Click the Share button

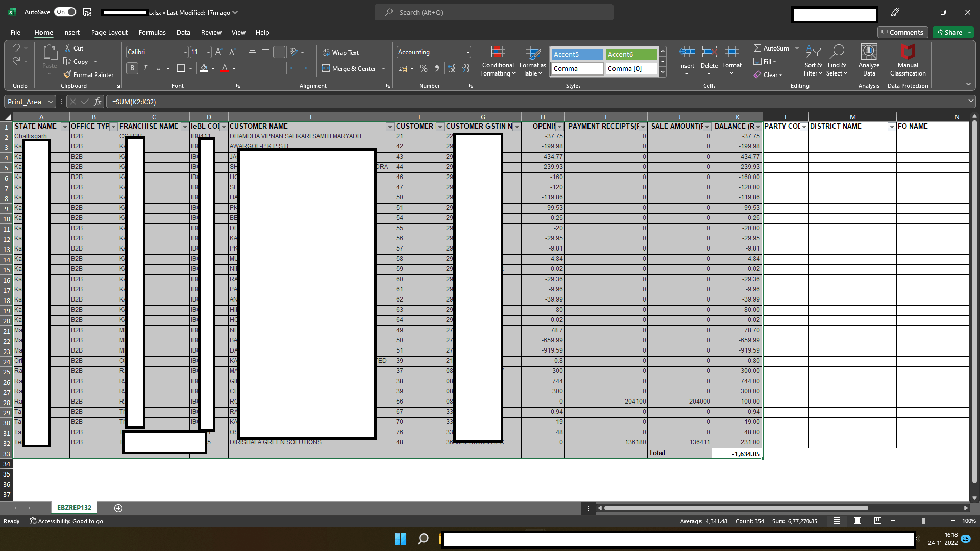(x=949, y=32)
